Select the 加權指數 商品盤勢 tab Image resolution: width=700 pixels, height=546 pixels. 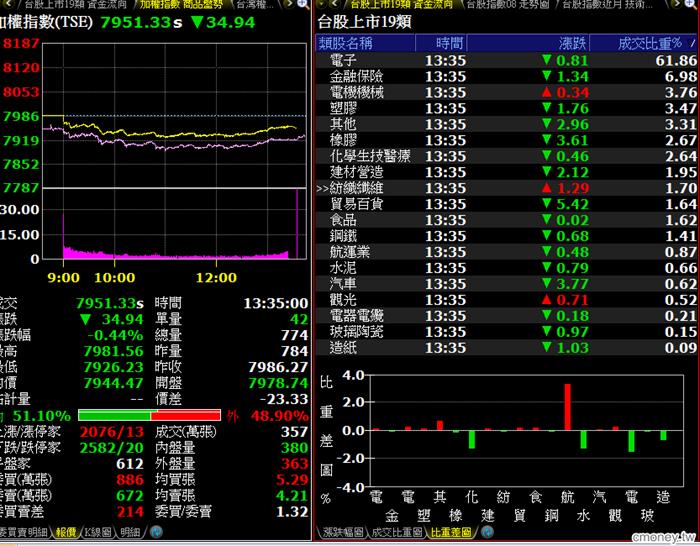tap(181, 4)
